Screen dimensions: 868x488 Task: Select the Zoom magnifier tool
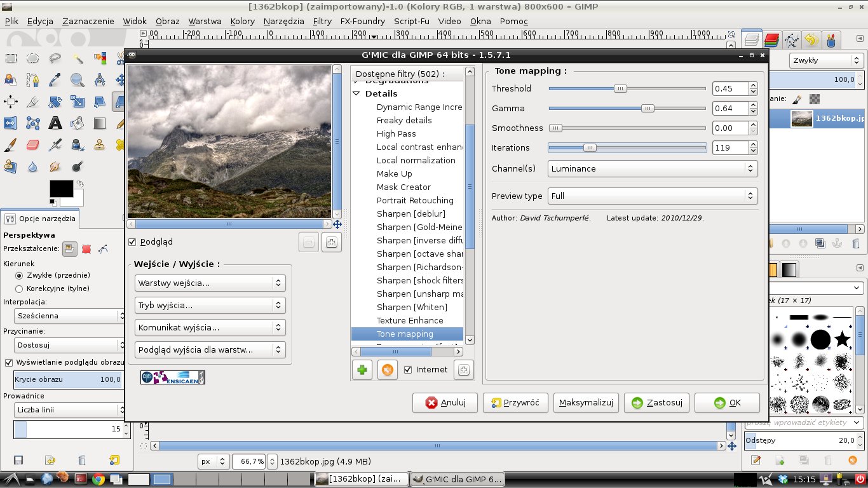(78, 80)
